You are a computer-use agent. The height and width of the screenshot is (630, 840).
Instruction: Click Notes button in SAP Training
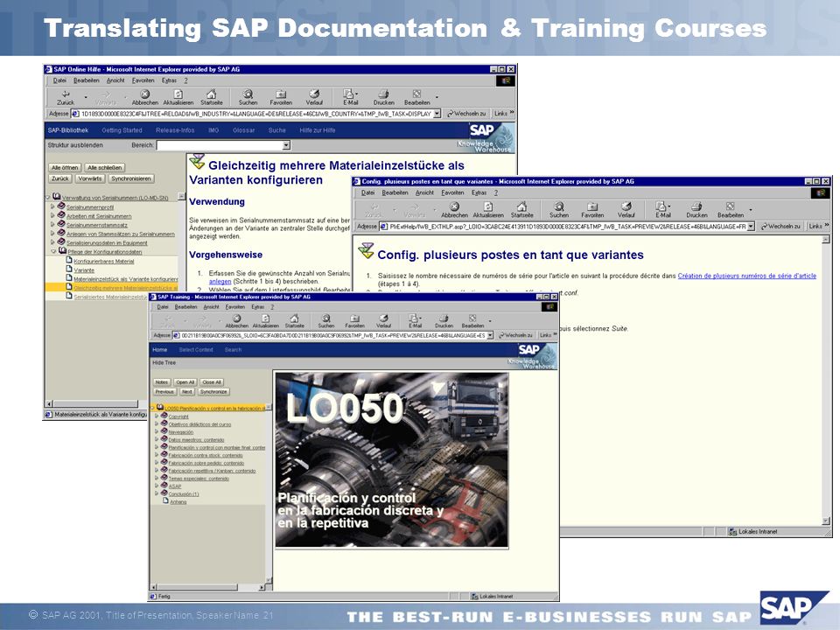[x=162, y=382]
